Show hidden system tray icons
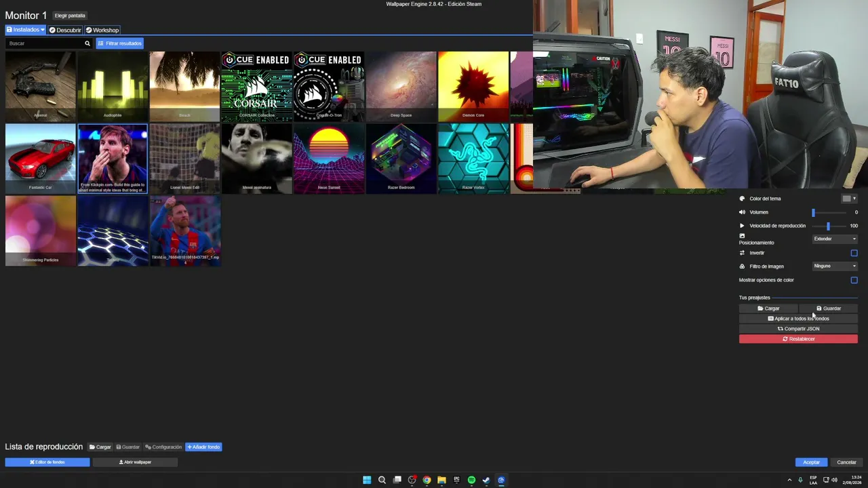Image resolution: width=868 pixels, height=488 pixels. point(789,480)
